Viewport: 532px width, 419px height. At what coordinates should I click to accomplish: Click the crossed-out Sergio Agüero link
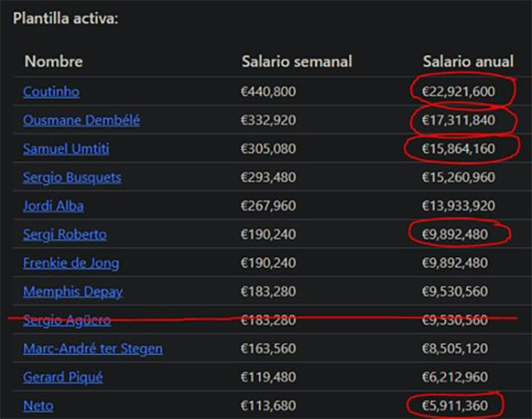[x=67, y=320]
